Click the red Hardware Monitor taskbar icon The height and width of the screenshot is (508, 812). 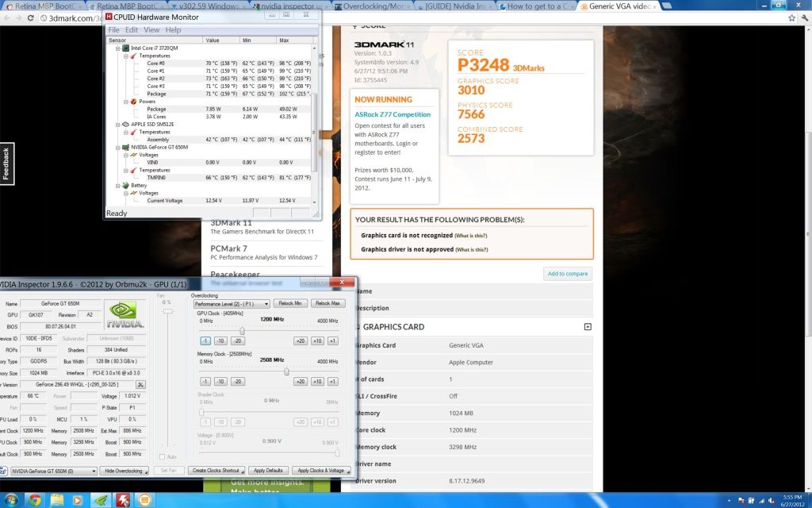pos(123,500)
